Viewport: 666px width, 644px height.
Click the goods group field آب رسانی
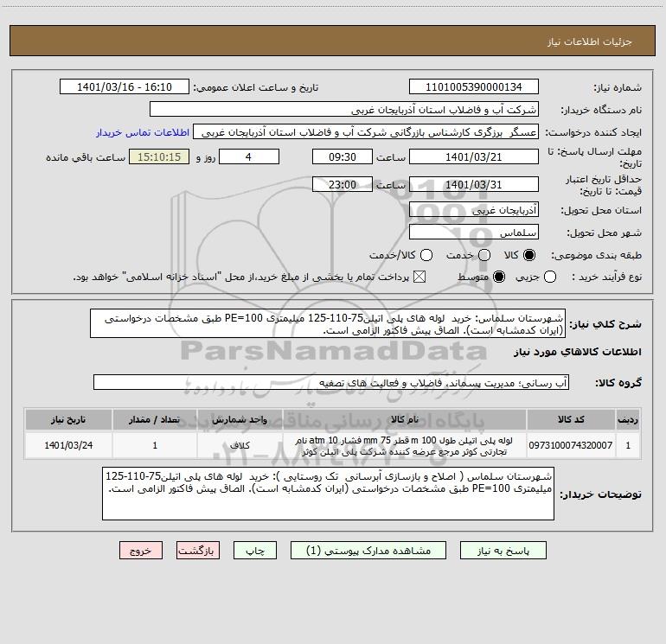pos(331,382)
